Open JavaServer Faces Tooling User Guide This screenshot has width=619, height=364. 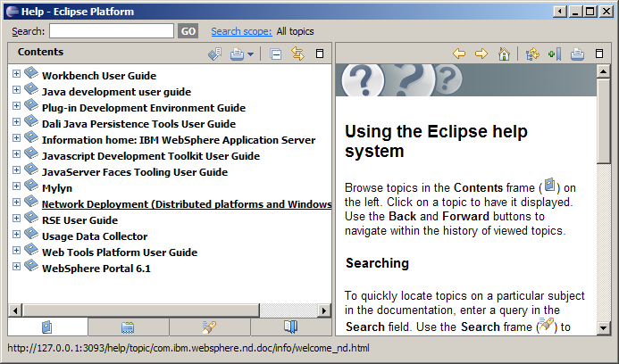pos(135,172)
